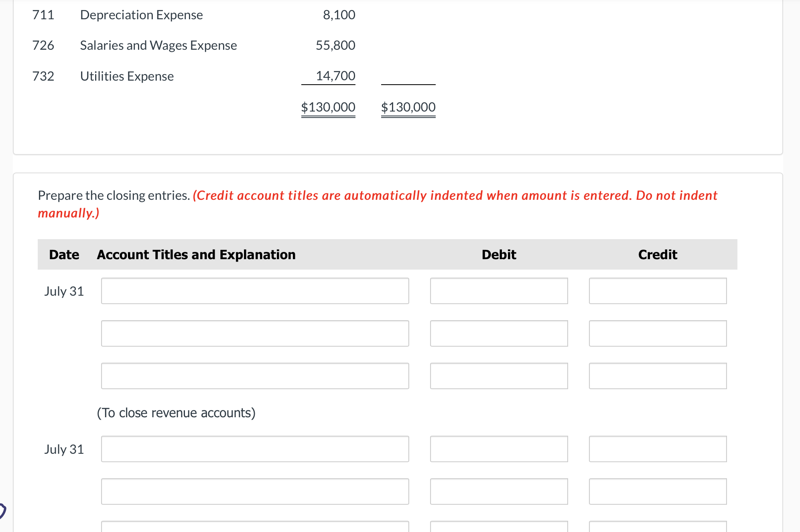Focus credit field in second July 31 entry
Viewport: 800px width, 532px height.
tap(658, 449)
